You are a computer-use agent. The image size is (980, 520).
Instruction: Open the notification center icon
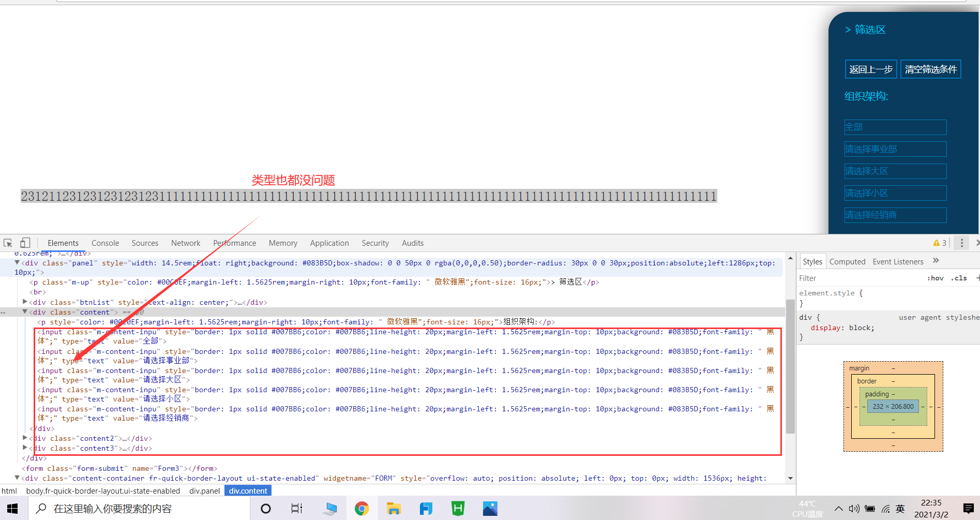(x=969, y=509)
